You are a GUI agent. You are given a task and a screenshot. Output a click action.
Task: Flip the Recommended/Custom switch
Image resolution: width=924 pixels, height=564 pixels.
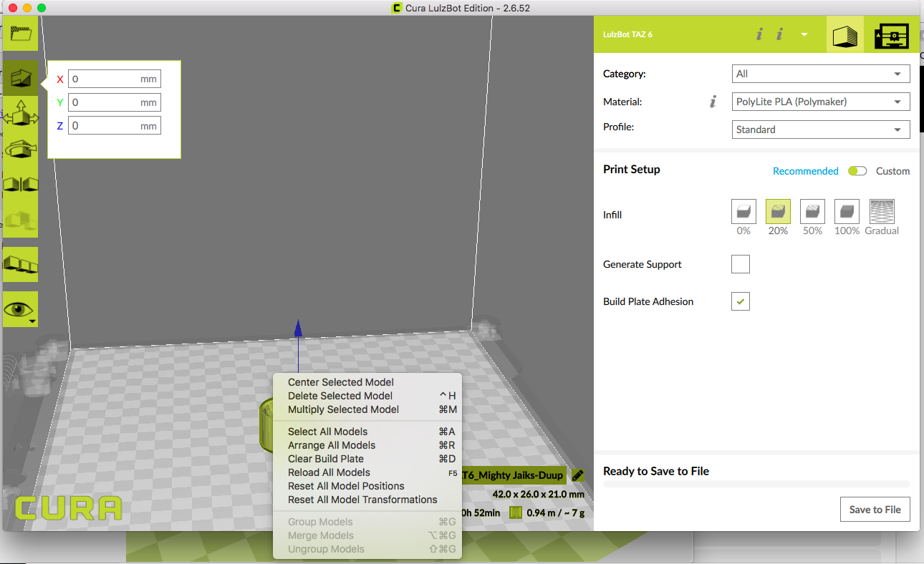(857, 171)
